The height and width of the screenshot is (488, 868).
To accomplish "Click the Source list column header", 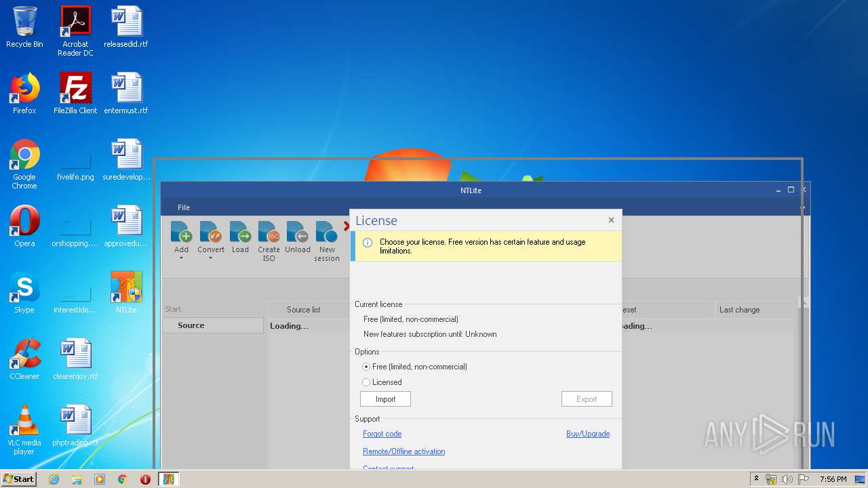I will tap(303, 310).
